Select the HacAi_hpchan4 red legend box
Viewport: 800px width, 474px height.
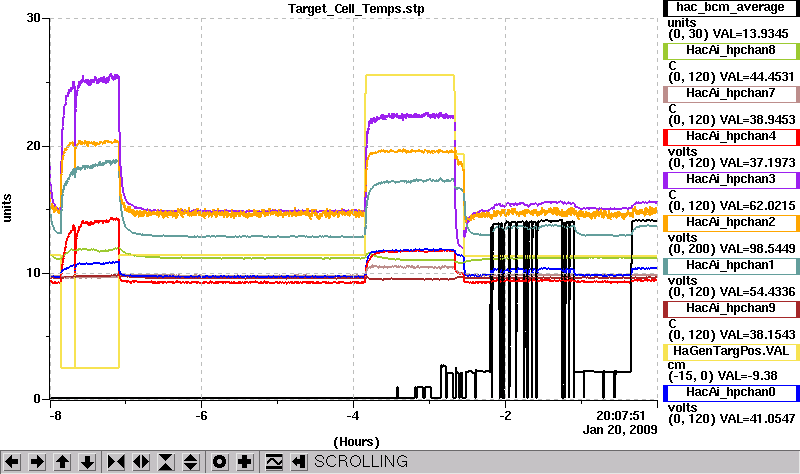pos(731,136)
